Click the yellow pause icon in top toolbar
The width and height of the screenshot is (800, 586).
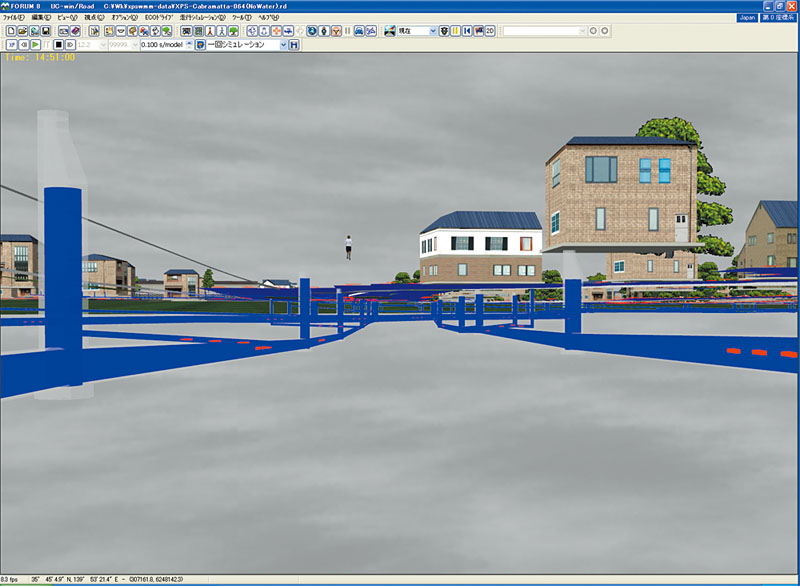[455, 31]
